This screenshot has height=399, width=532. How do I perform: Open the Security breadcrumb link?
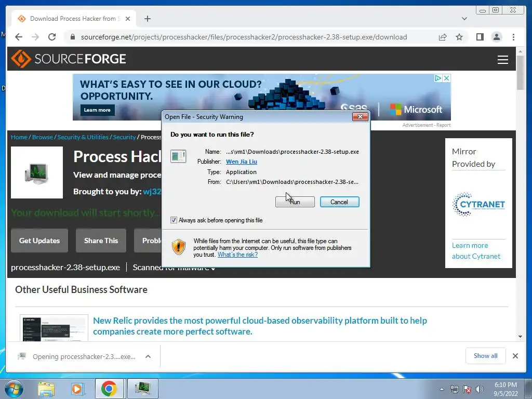(x=124, y=137)
